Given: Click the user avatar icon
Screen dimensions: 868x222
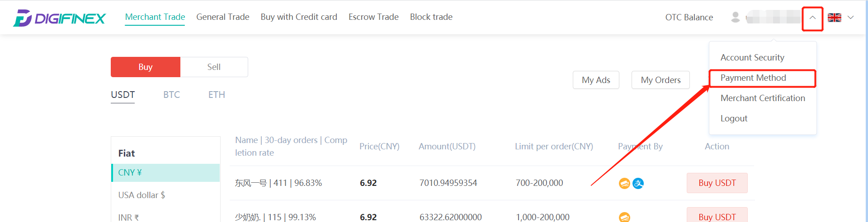Looking at the screenshot, I should (x=736, y=17).
